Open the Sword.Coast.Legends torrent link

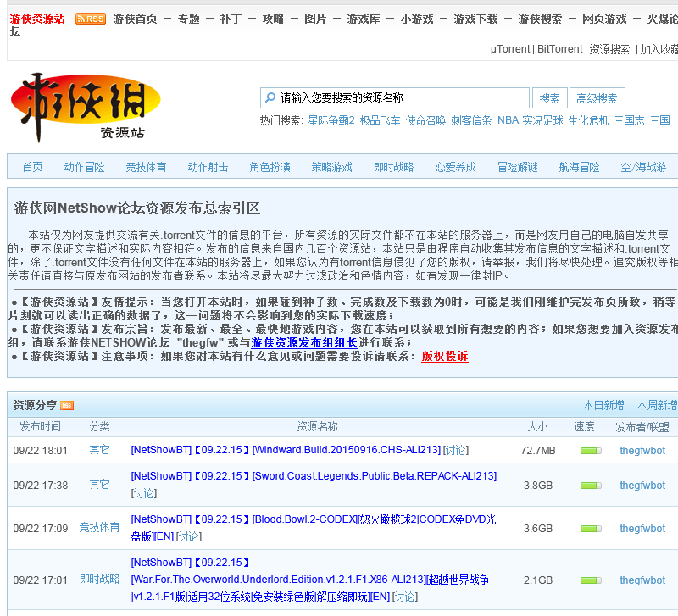[x=314, y=476]
